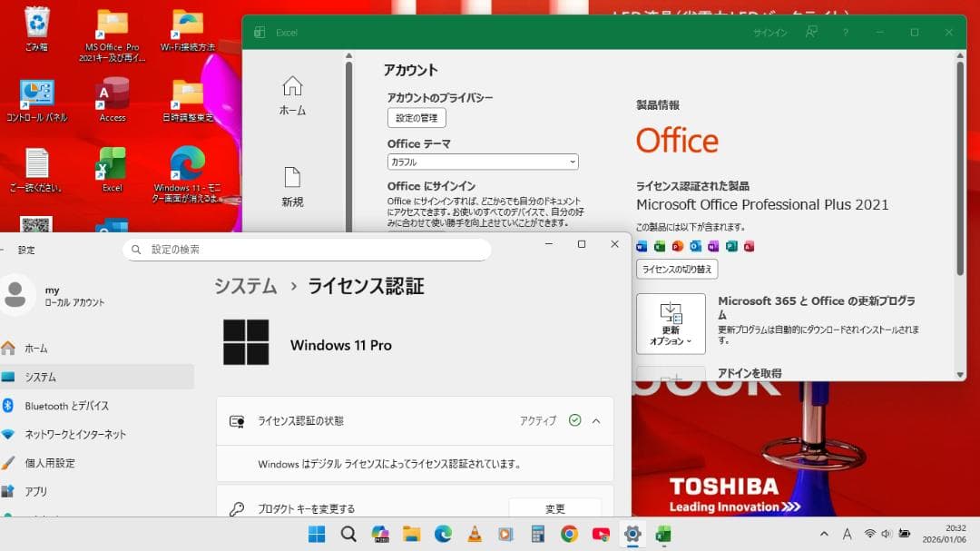Click the Publisher icon in the product row

tap(733, 246)
